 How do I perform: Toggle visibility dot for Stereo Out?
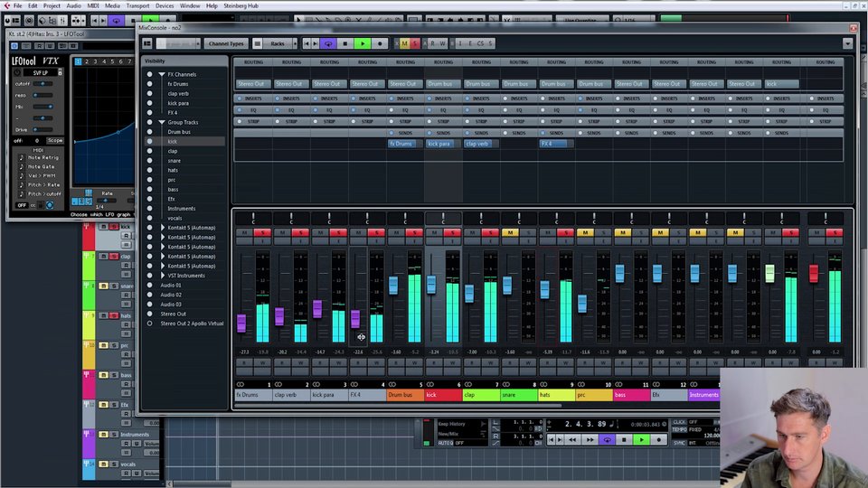point(149,314)
